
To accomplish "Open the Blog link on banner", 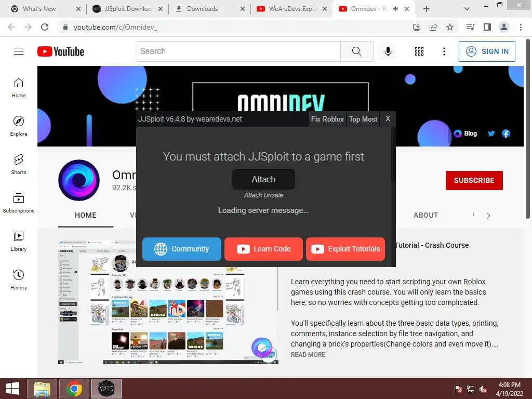I will [x=465, y=134].
